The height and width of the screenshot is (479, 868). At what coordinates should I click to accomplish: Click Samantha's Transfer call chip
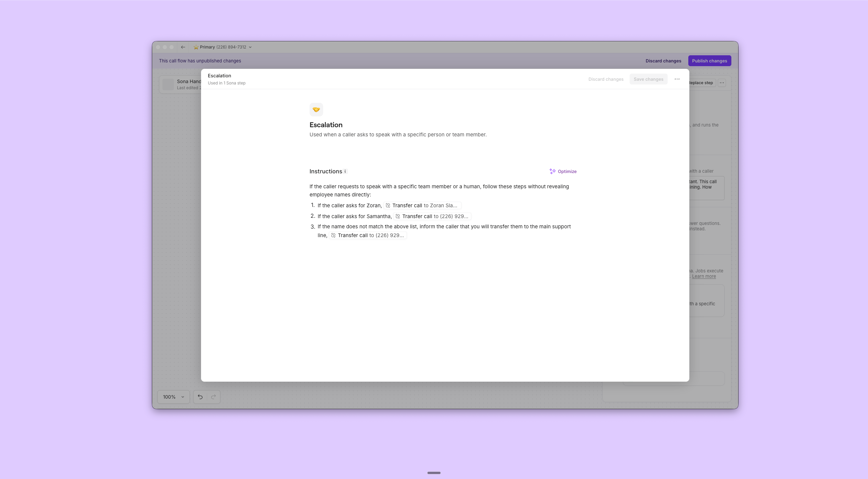pos(432,216)
